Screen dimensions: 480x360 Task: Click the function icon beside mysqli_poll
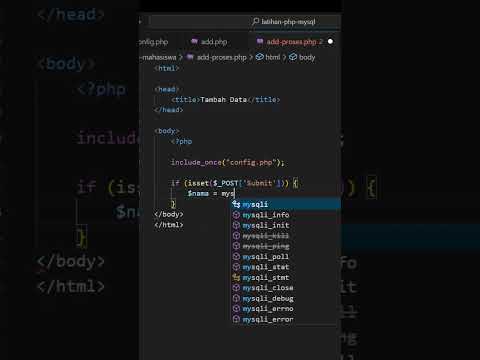(236, 257)
